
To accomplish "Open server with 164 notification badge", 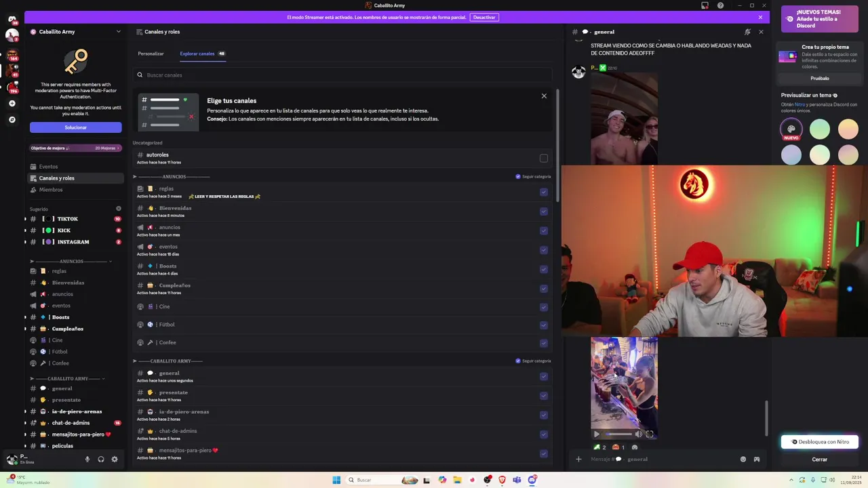I will (12, 54).
